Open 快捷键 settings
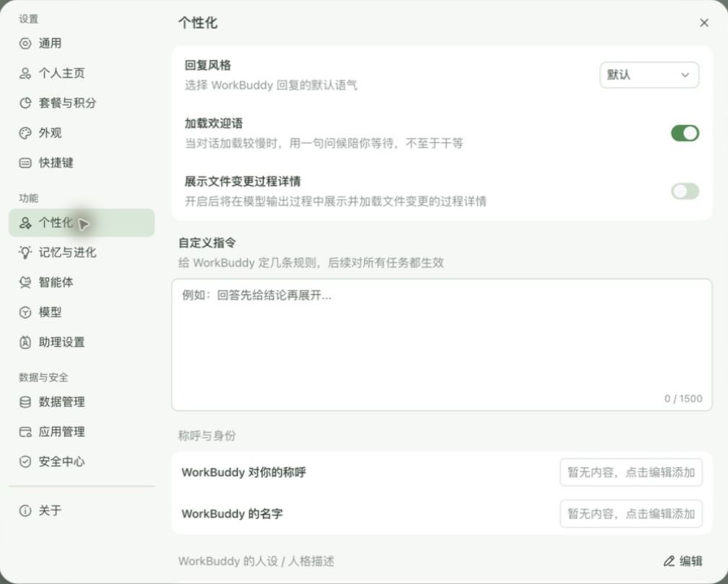This screenshot has width=728, height=584. point(81,163)
